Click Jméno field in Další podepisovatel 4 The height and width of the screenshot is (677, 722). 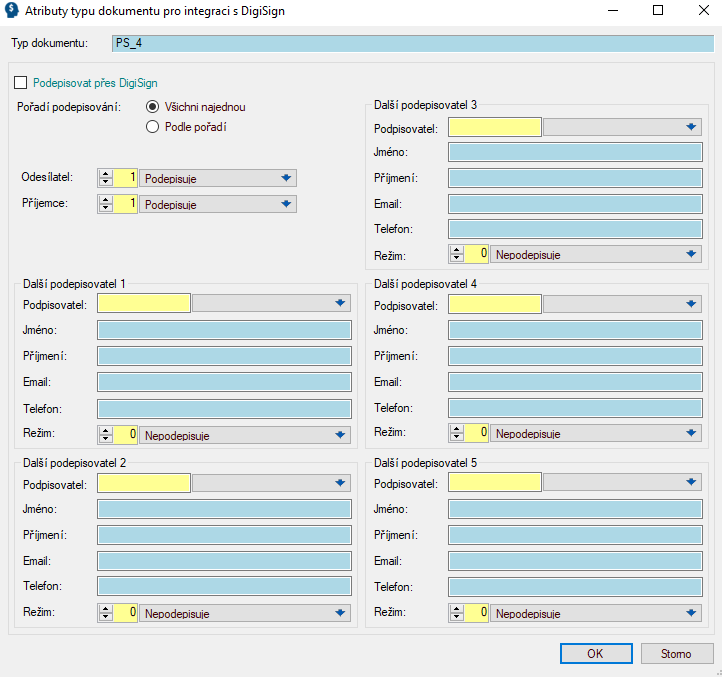(x=575, y=330)
